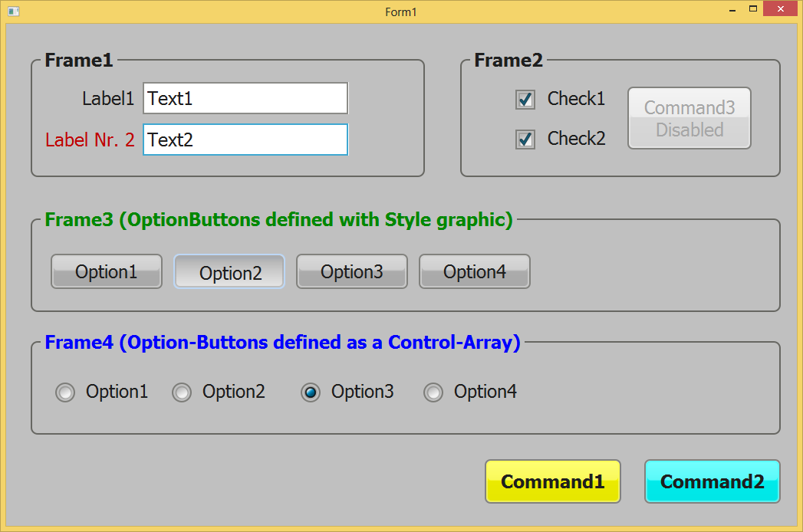Minimize the Form1 window
This screenshot has width=803, height=532.
tap(732, 10)
